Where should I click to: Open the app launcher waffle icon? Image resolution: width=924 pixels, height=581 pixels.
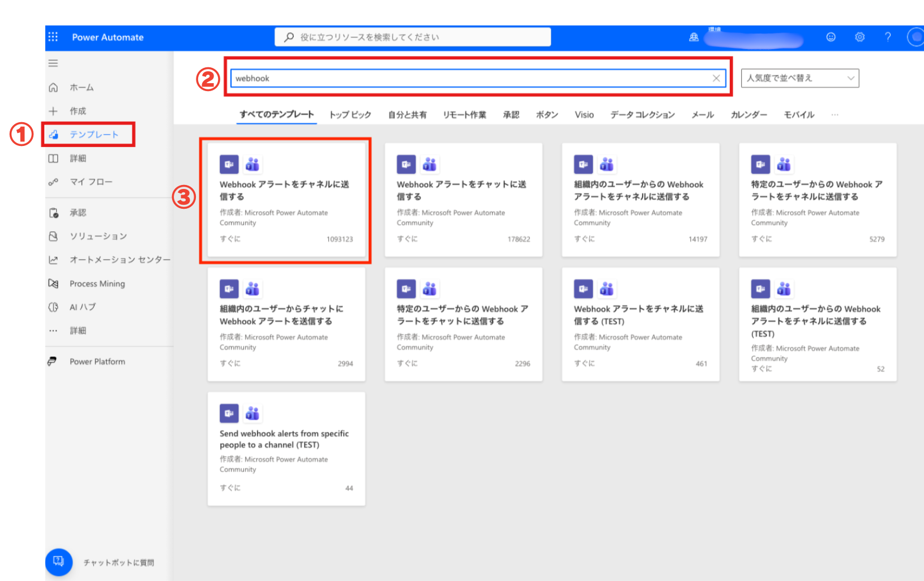click(x=53, y=37)
